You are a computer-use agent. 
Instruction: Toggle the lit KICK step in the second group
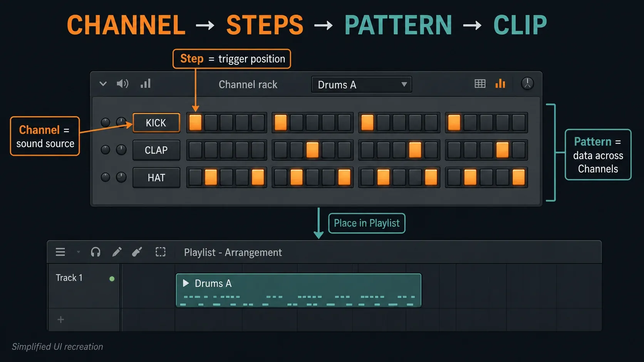(x=280, y=123)
